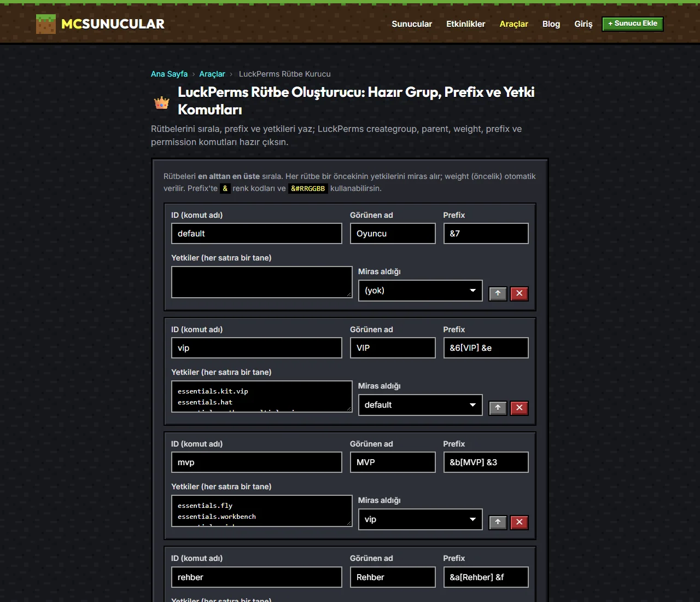700x602 pixels.
Task: Visit the Blog page
Action: (551, 24)
